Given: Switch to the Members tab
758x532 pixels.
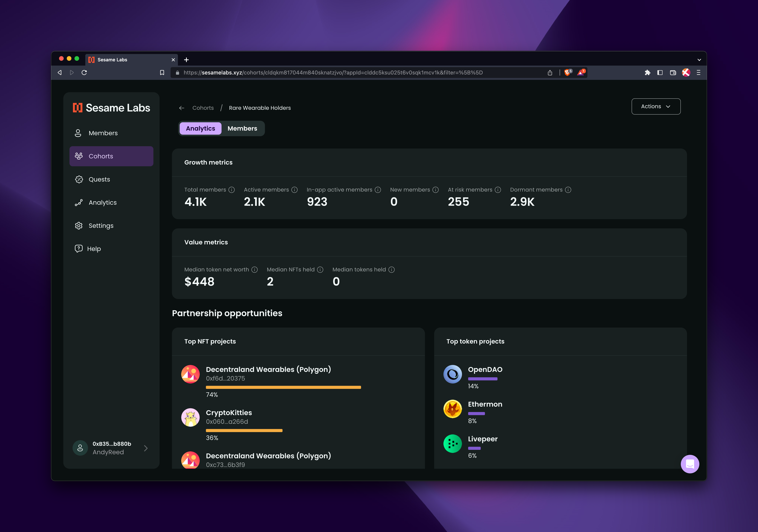Looking at the screenshot, I should 243,128.
